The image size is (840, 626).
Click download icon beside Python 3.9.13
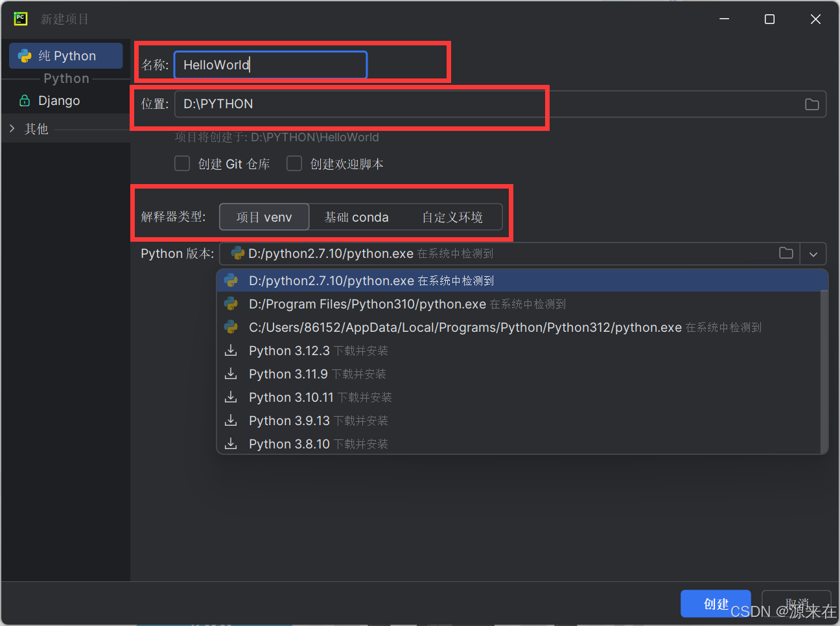231,421
